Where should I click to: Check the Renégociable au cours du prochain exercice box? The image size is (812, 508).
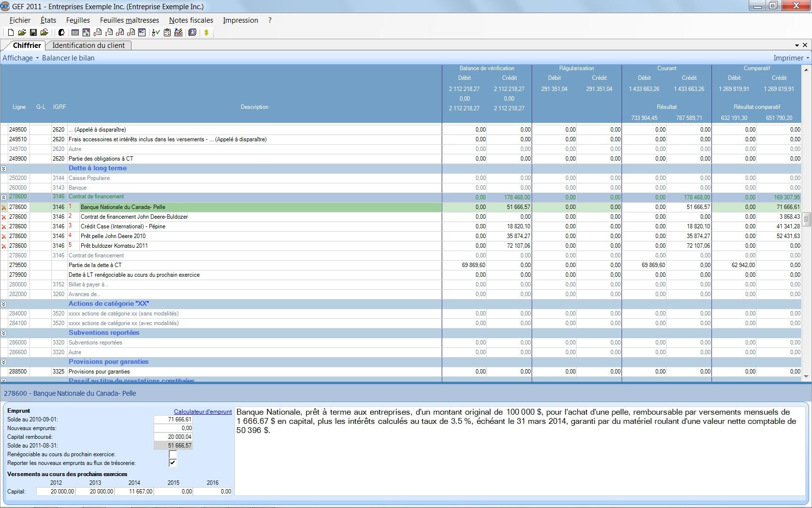coord(173,454)
